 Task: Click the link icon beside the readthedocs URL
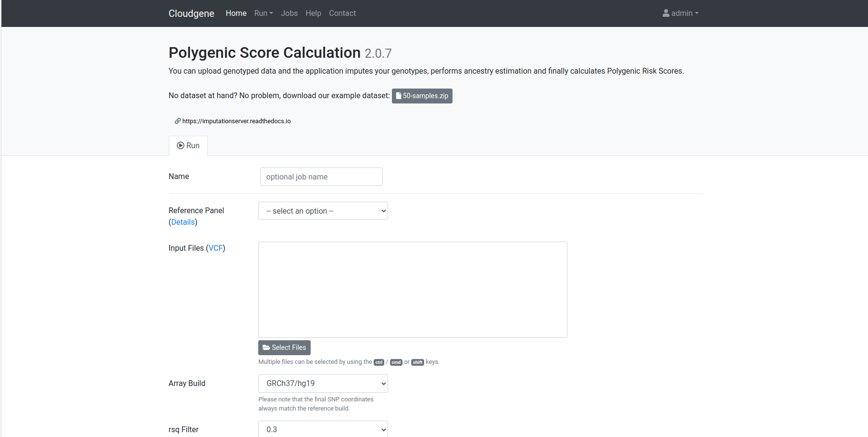pos(177,121)
